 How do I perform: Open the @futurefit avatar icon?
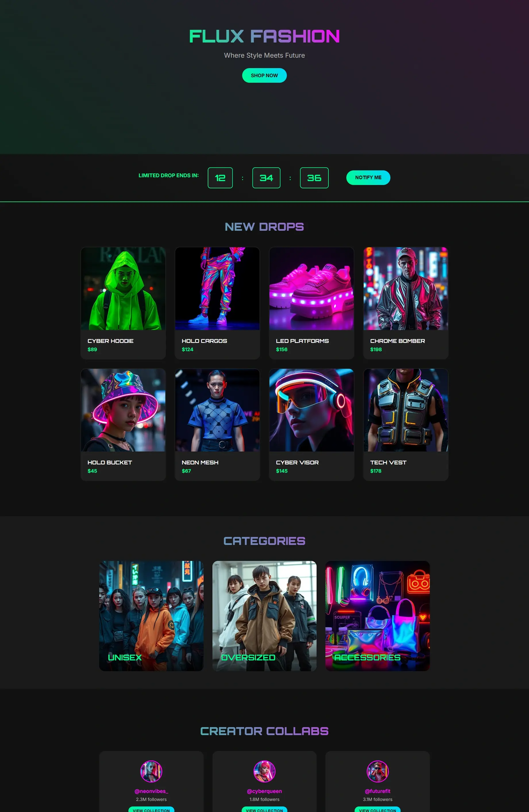coord(377,771)
